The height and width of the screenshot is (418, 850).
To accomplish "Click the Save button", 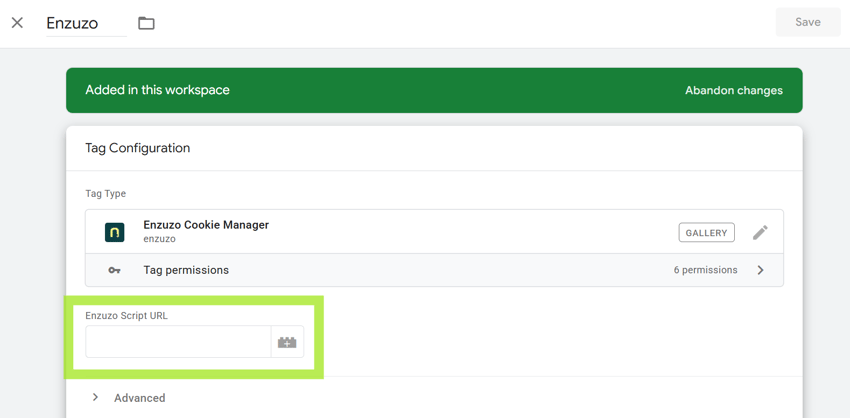I will pos(808,22).
